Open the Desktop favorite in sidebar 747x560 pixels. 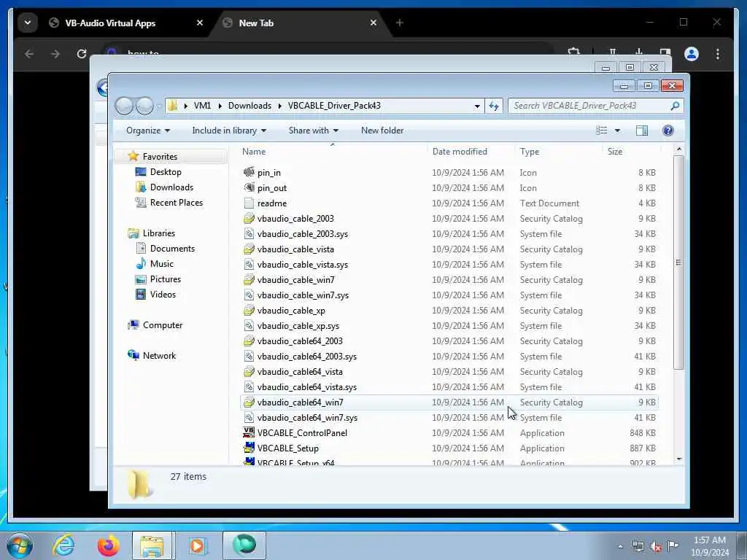(x=166, y=172)
